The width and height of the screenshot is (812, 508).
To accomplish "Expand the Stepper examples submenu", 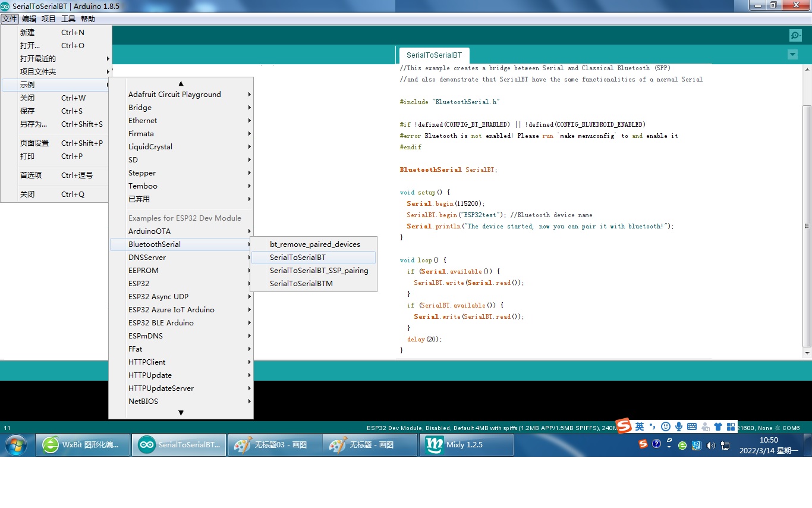I will pyautogui.click(x=181, y=173).
